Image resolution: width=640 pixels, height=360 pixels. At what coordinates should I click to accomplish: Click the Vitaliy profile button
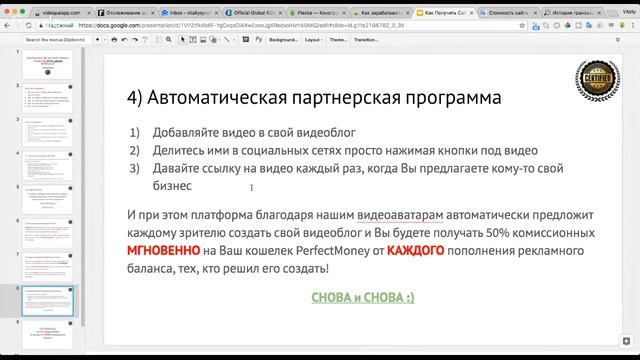(629, 12)
